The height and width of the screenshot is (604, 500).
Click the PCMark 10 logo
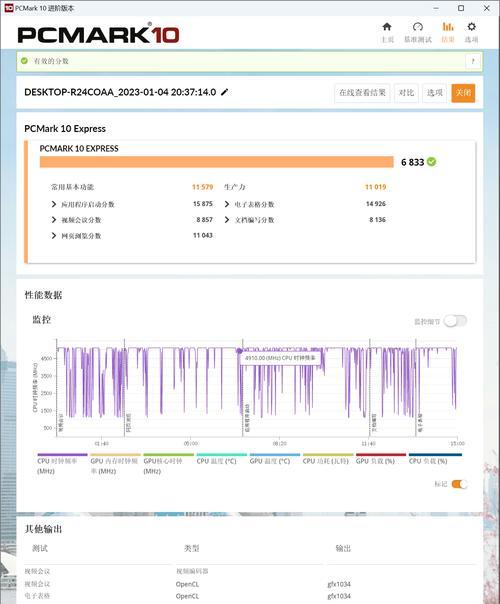98,34
